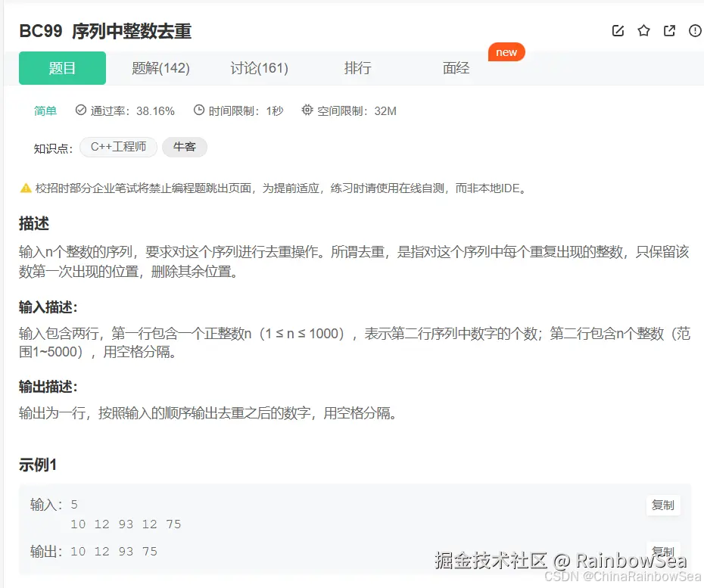Click the ChinaRainbowSea CSDN link
Image resolution: width=704 pixels, height=588 pixels.
[625, 576]
